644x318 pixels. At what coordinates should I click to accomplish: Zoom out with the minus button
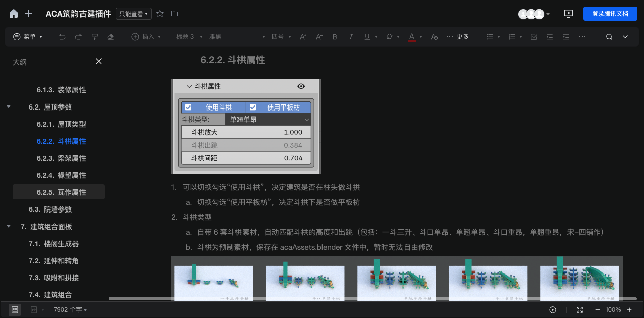tap(597, 310)
